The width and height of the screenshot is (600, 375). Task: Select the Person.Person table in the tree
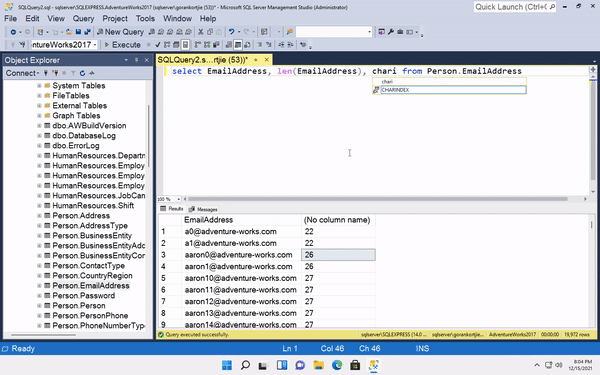79,306
